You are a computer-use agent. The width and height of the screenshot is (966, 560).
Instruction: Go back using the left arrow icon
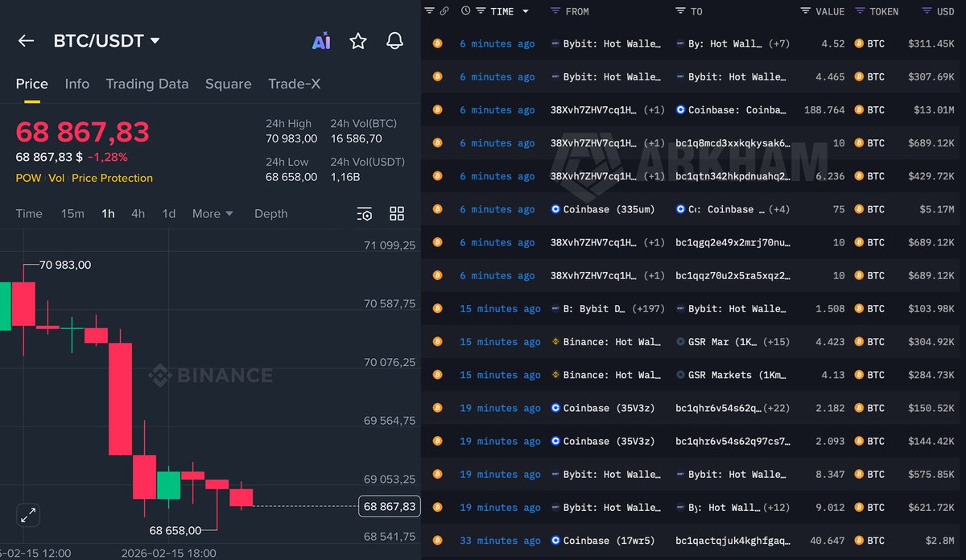tap(26, 41)
